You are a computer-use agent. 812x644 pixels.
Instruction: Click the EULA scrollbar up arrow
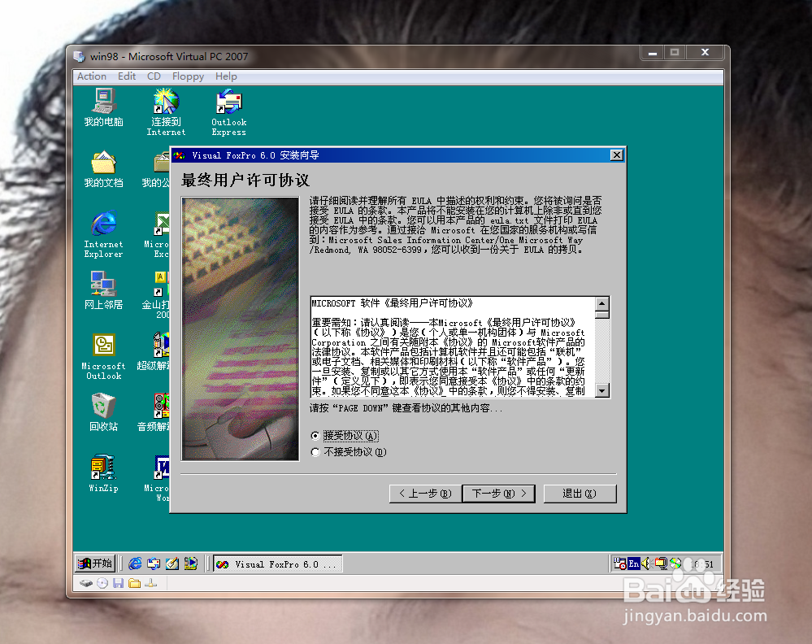(x=601, y=303)
